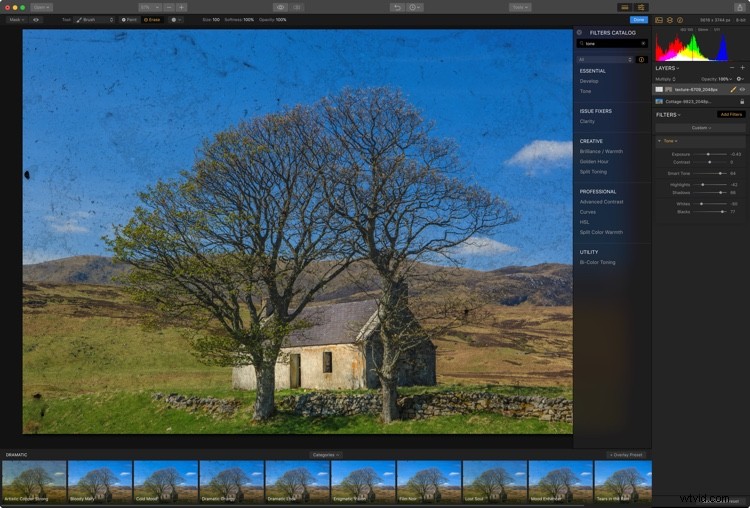Select the Develop filter
This screenshot has height=508, width=750.
click(589, 81)
